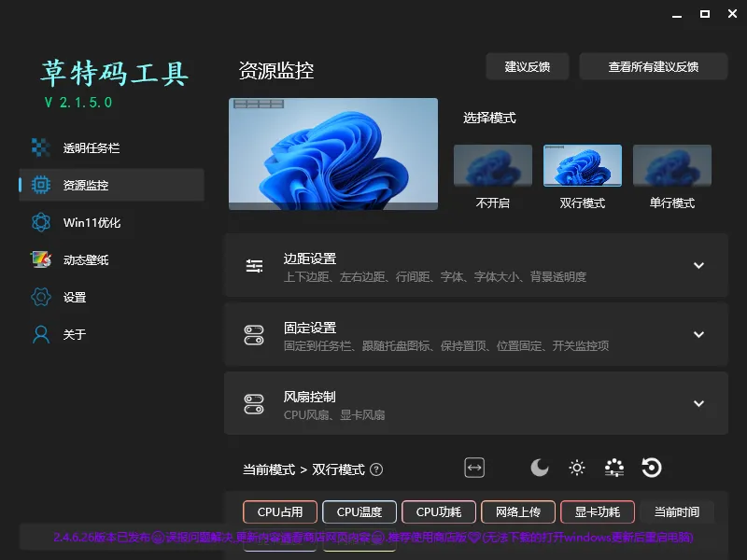The height and width of the screenshot is (560, 747).
Task: Toggle the 网络上传 monitor item
Action: click(x=518, y=512)
